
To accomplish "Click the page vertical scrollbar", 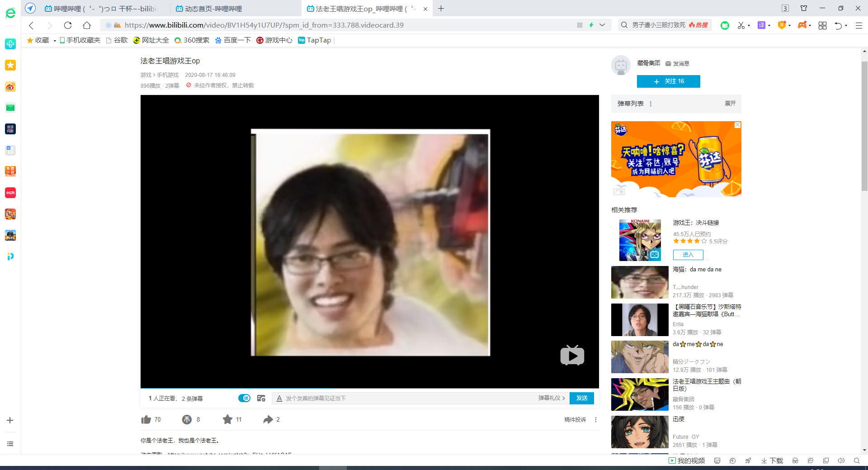I will point(864,127).
